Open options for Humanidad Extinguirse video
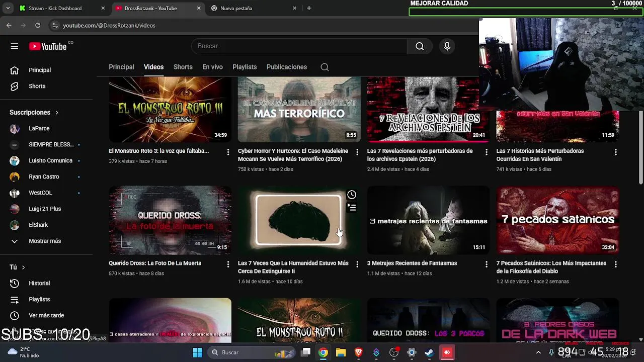This screenshot has width=644, height=362. 357,264
